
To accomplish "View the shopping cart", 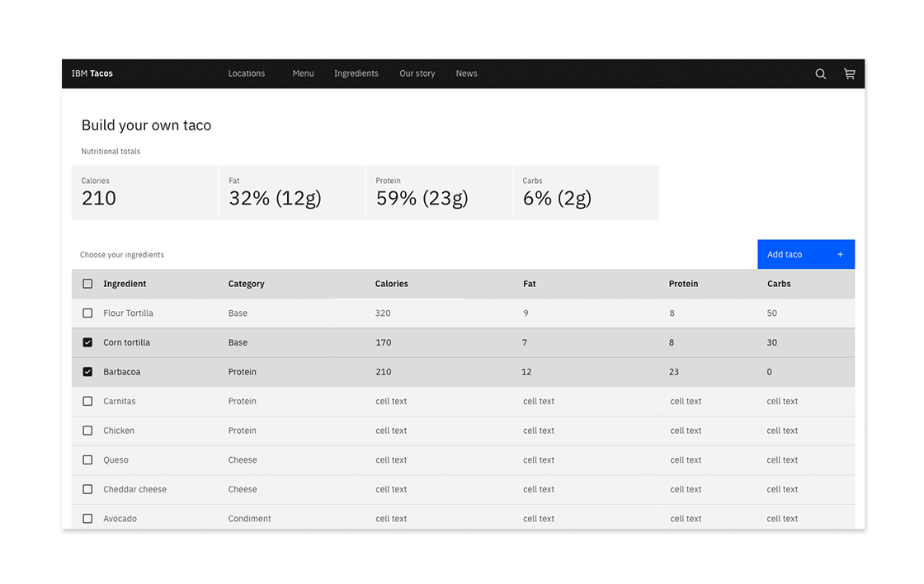I will [849, 73].
